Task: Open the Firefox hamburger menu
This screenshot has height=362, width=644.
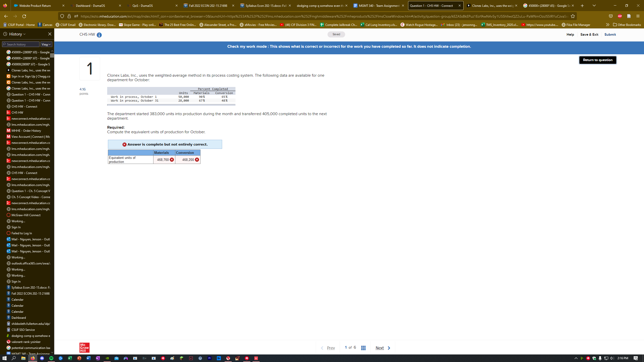Action: tap(638, 16)
